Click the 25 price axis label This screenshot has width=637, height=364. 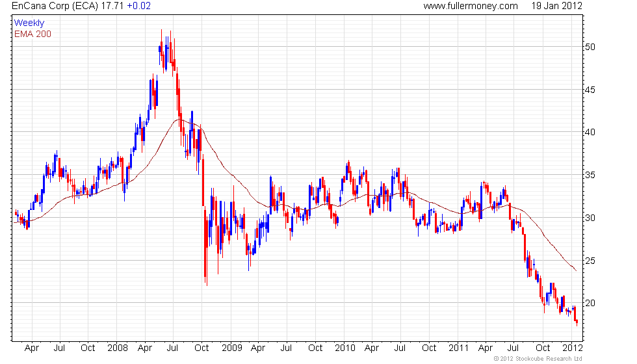point(590,261)
